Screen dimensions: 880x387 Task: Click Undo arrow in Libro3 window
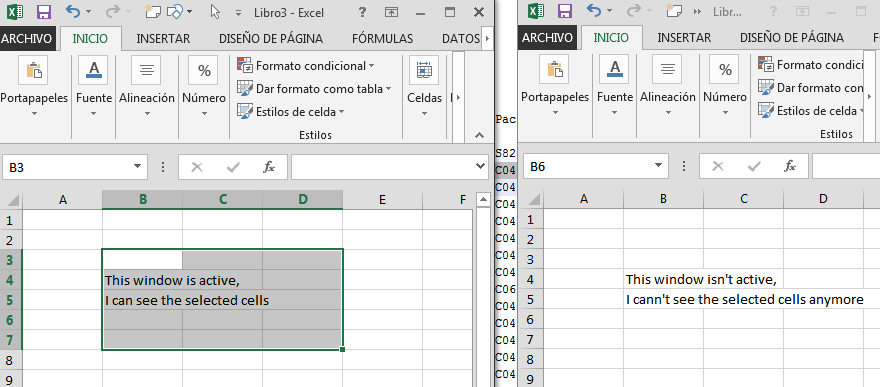[73, 11]
